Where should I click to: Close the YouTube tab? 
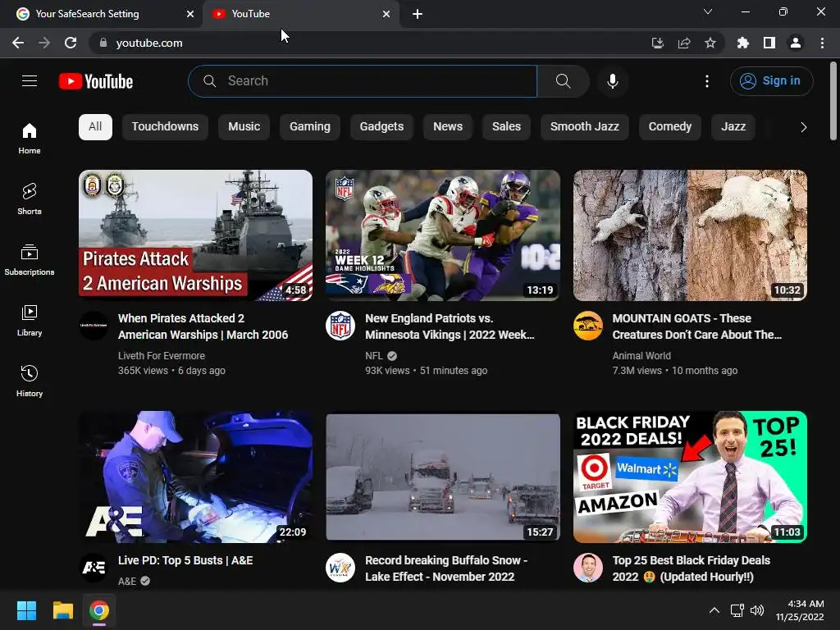[386, 14]
